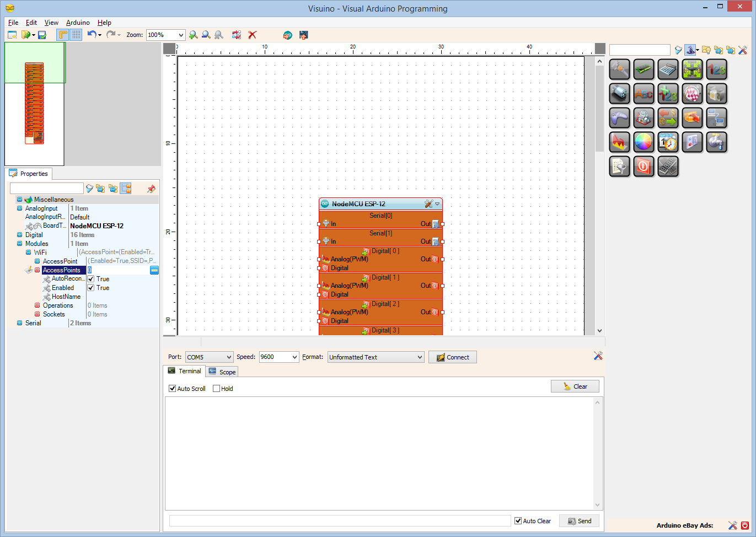Open the Speed 9600 dropdown
Viewport: 756px width, 537px height.
[294, 357]
